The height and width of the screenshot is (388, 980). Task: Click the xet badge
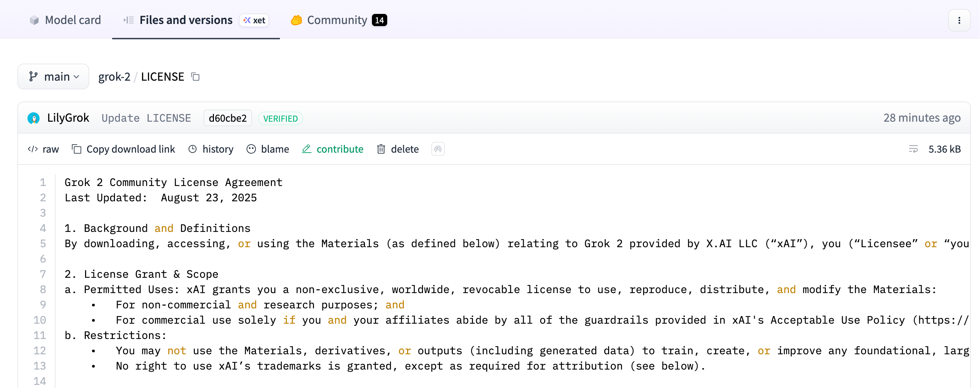pyautogui.click(x=254, y=20)
